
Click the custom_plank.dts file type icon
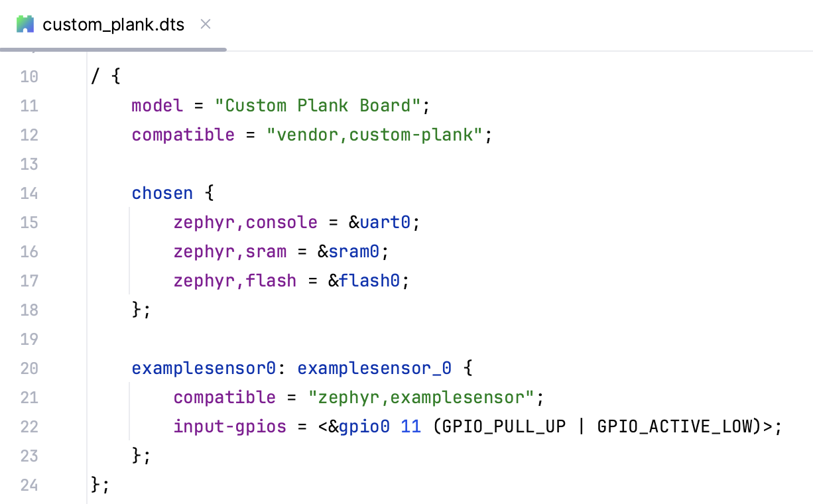click(x=25, y=24)
